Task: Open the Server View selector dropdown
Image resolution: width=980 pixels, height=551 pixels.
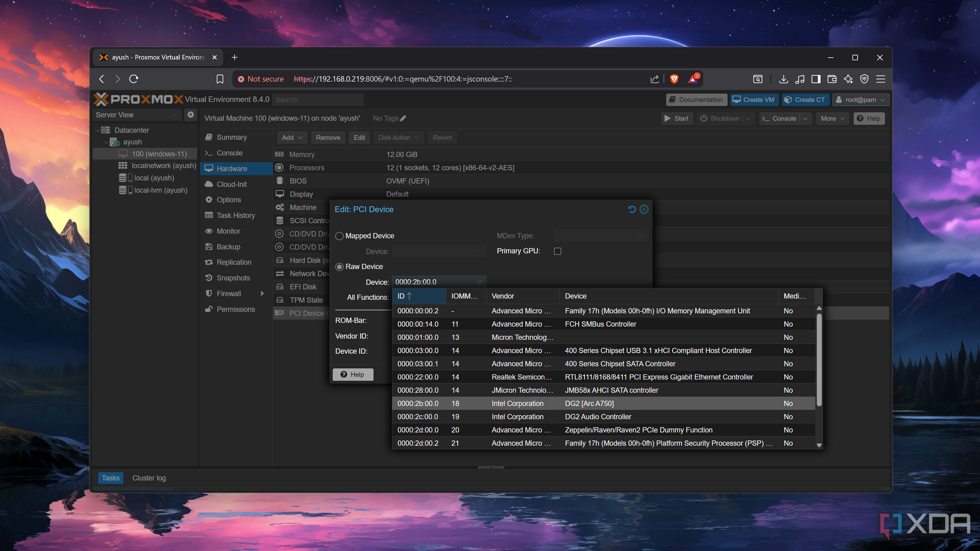Action: [x=137, y=115]
